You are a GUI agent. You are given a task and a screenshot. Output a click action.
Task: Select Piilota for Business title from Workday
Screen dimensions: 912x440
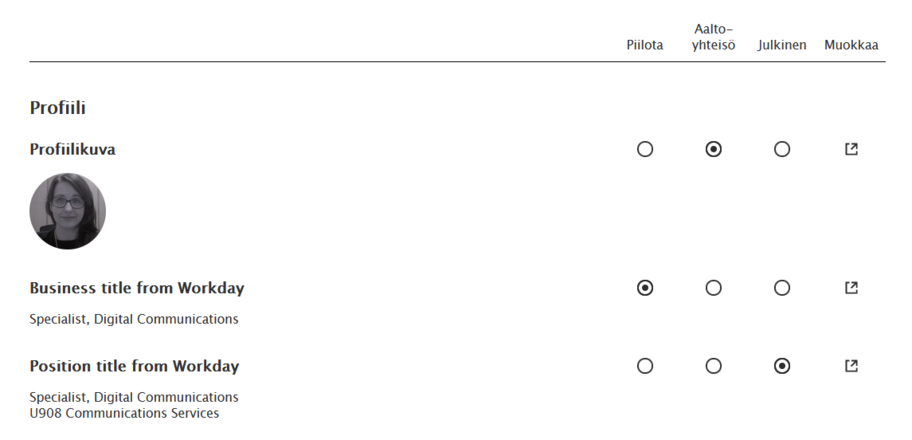click(x=645, y=288)
